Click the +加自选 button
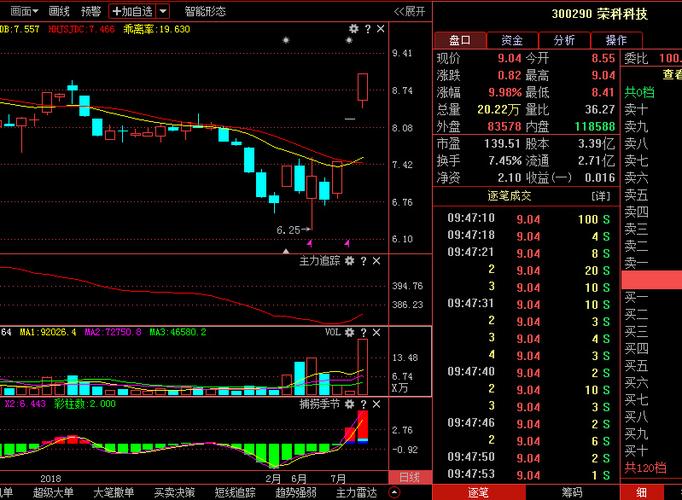This screenshot has height=500, width=682. tap(133, 11)
